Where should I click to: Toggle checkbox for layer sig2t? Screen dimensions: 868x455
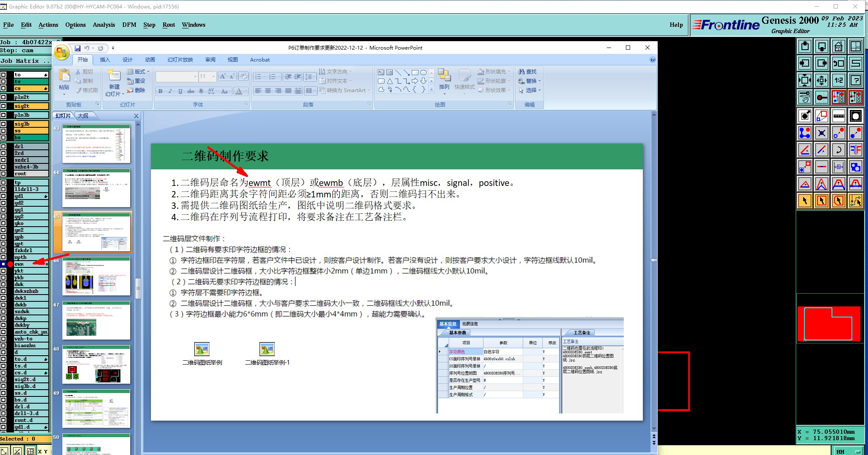click(3, 106)
